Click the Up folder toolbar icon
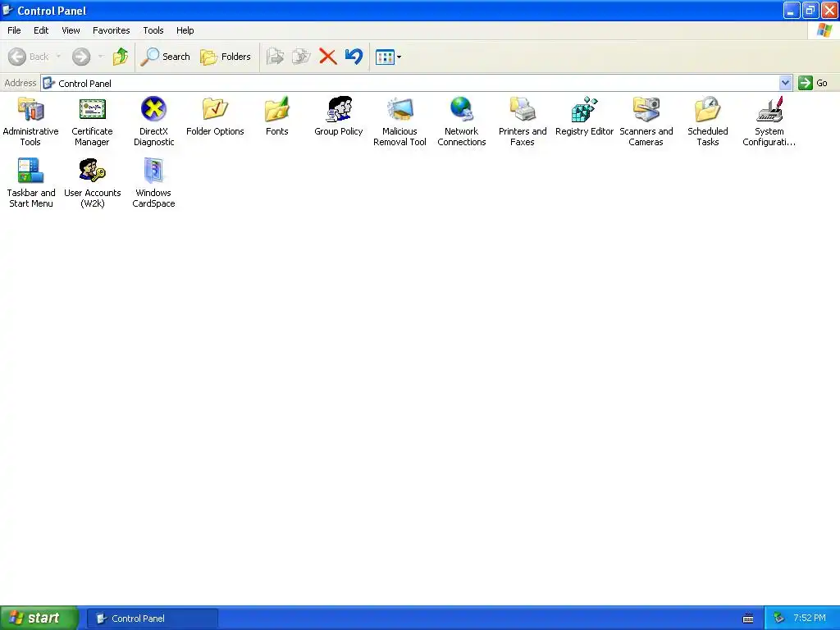 [x=121, y=57]
